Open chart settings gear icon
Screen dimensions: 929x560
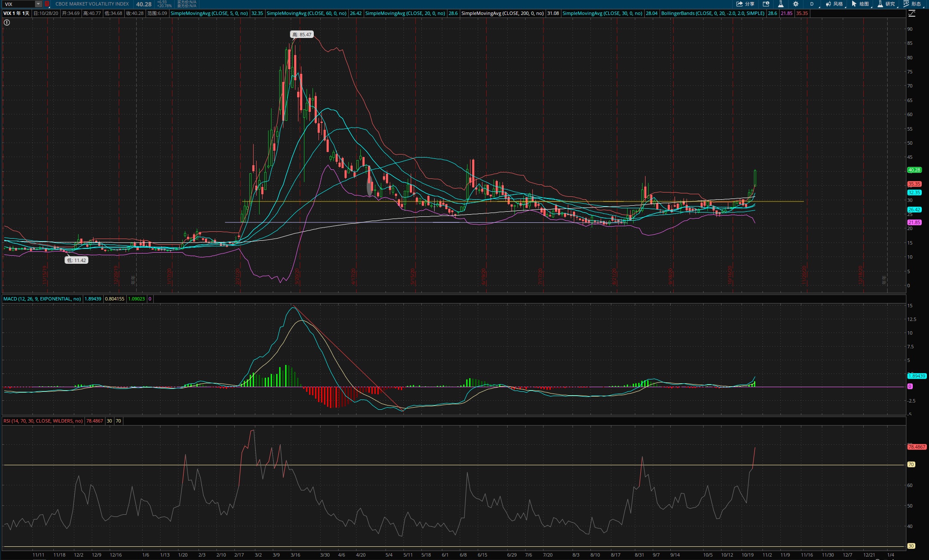click(796, 4)
